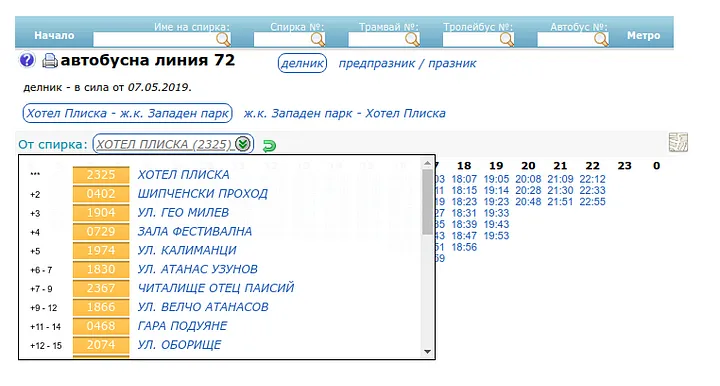Click the green reverse direction arrow icon
The width and height of the screenshot is (720, 386).
[x=269, y=146]
